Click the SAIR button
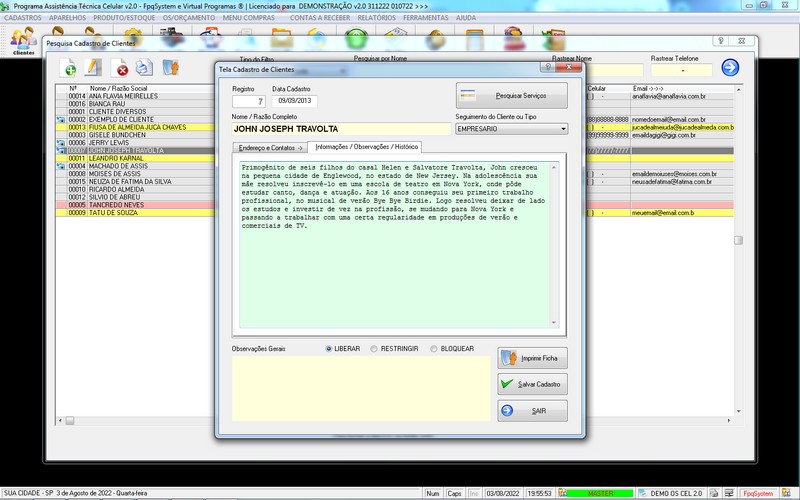The image size is (800, 500). [x=532, y=411]
